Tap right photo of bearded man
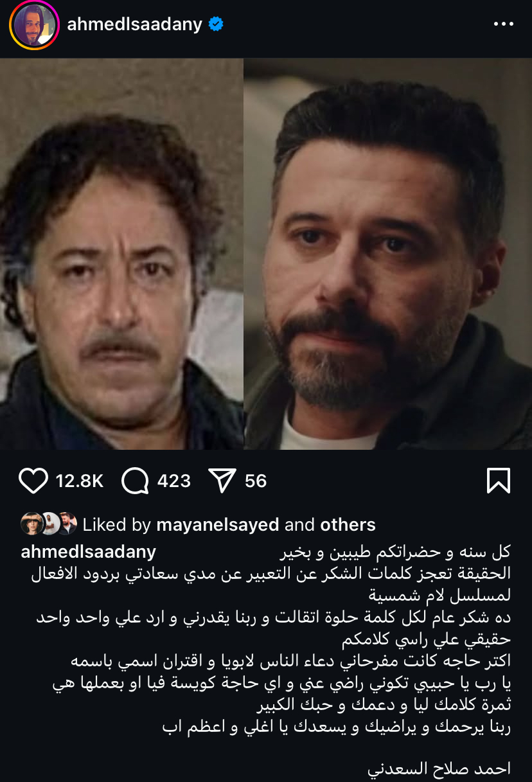This screenshot has height=782, width=532. coord(388,254)
